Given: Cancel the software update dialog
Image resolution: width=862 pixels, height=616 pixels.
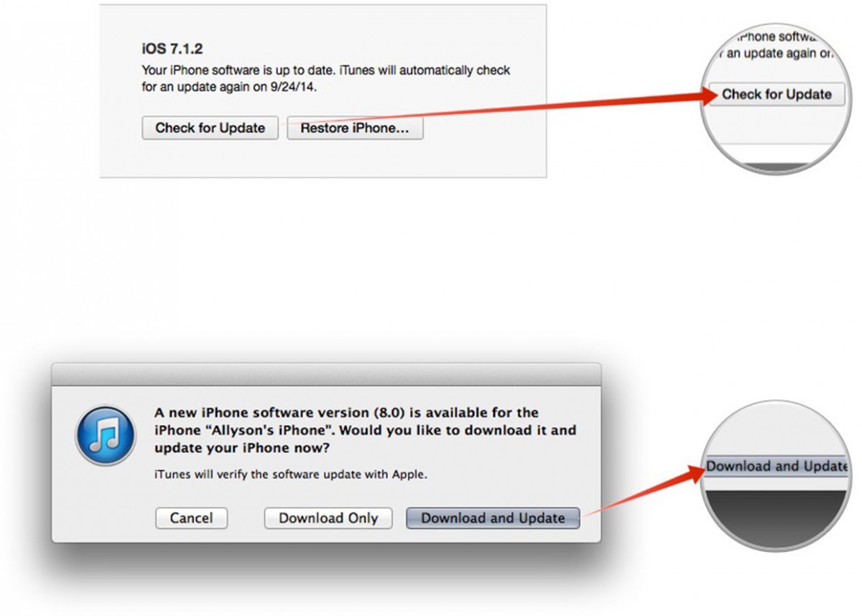Looking at the screenshot, I should click(191, 518).
